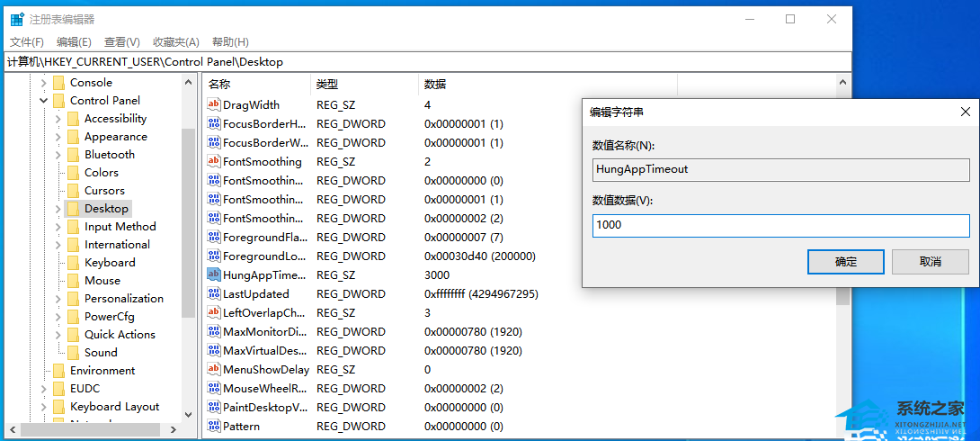Expand the Keyboard Layout key
This screenshot has height=441, width=980.
point(43,407)
